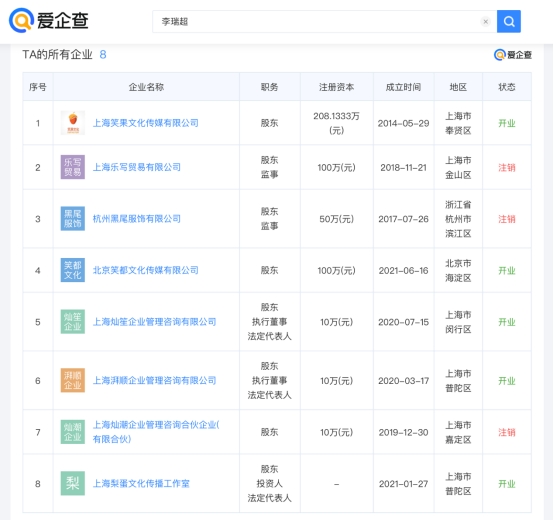Open 上海湃顺企业管理咨询有限公司 link
The height and width of the screenshot is (520, 554).
tap(154, 380)
